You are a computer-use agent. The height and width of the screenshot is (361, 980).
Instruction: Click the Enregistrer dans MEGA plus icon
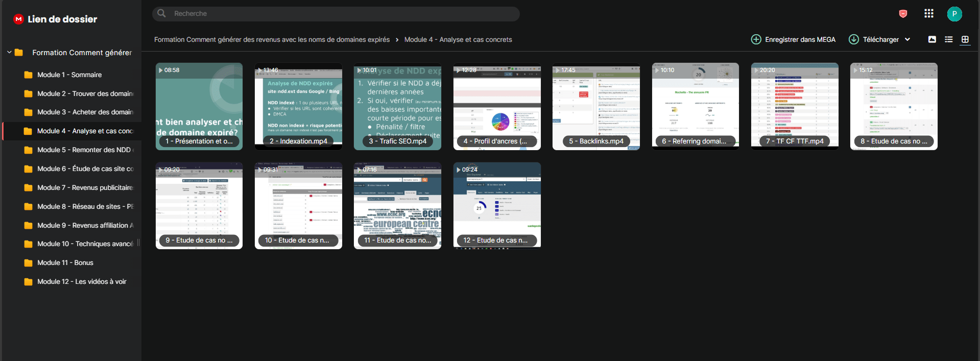tap(756, 39)
